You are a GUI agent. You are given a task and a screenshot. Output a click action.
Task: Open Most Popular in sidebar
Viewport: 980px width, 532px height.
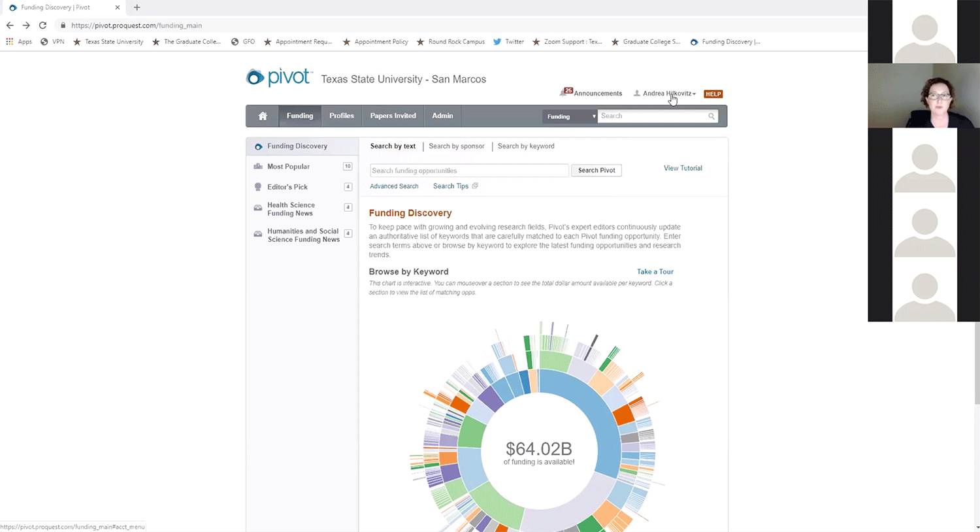click(x=302, y=167)
